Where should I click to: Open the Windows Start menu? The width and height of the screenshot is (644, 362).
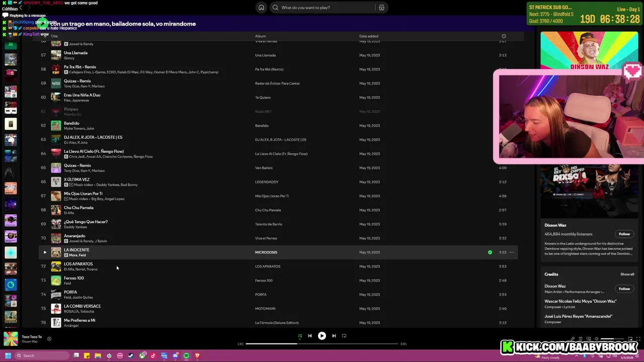[8, 356]
